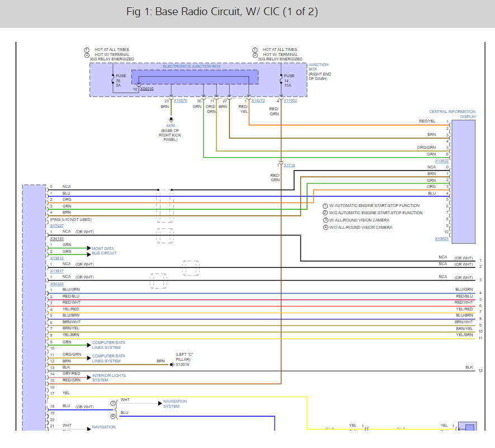Click the figure title Base Radio Circuit
The height and width of the screenshot is (448, 495).
tap(222, 12)
